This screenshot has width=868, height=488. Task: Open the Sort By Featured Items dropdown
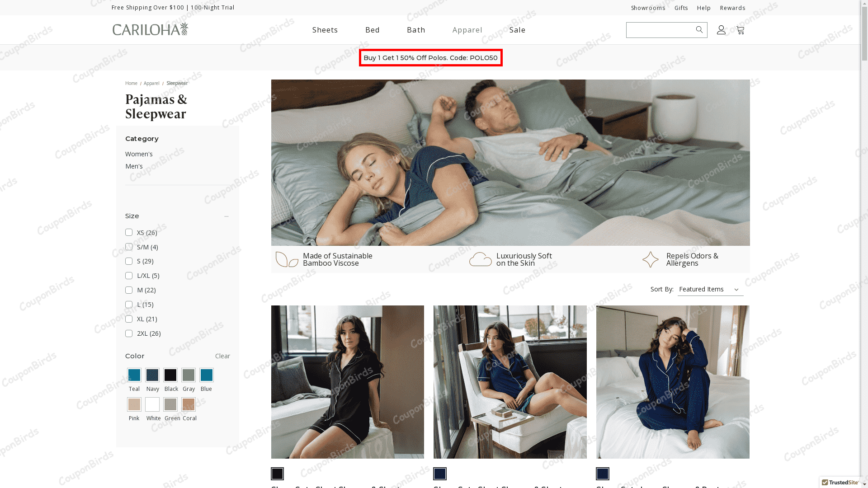coord(710,289)
